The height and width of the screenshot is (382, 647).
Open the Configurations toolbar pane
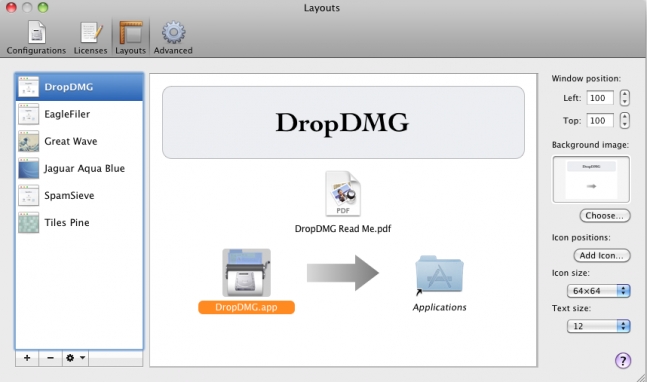tap(36, 38)
